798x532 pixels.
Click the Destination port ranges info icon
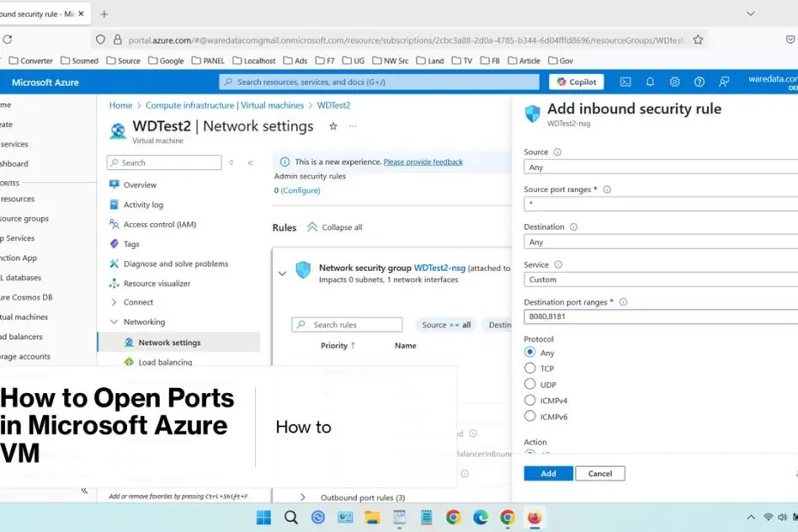[x=623, y=302]
